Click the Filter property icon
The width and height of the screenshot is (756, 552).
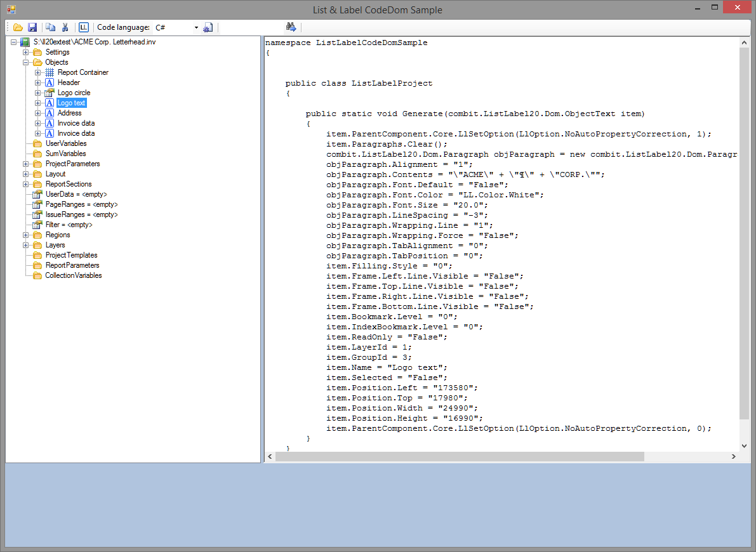[37, 225]
